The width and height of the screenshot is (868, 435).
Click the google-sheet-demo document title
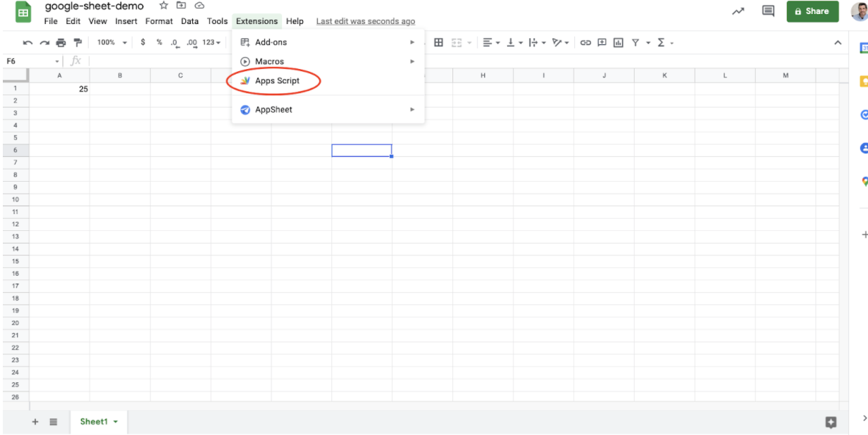tap(94, 6)
